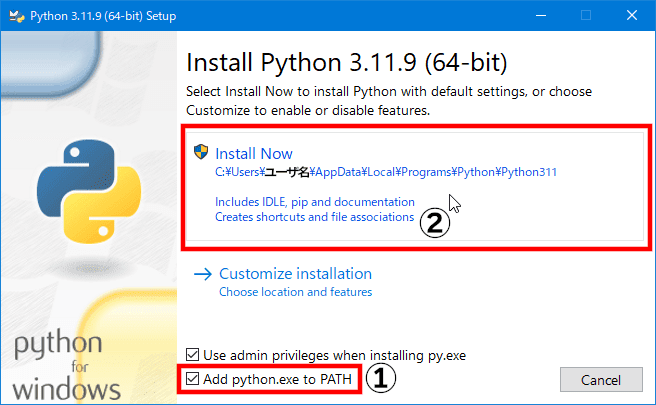Screen dimensions: 656x405
Task: Select "Choose location and features" subtitle
Action: click(x=295, y=292)
